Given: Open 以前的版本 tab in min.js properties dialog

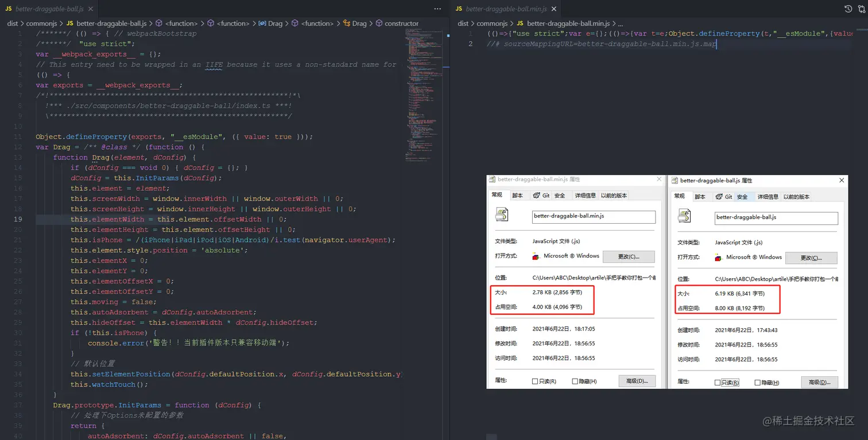Looking at the screenshot, I should click(x=614, y=196).
